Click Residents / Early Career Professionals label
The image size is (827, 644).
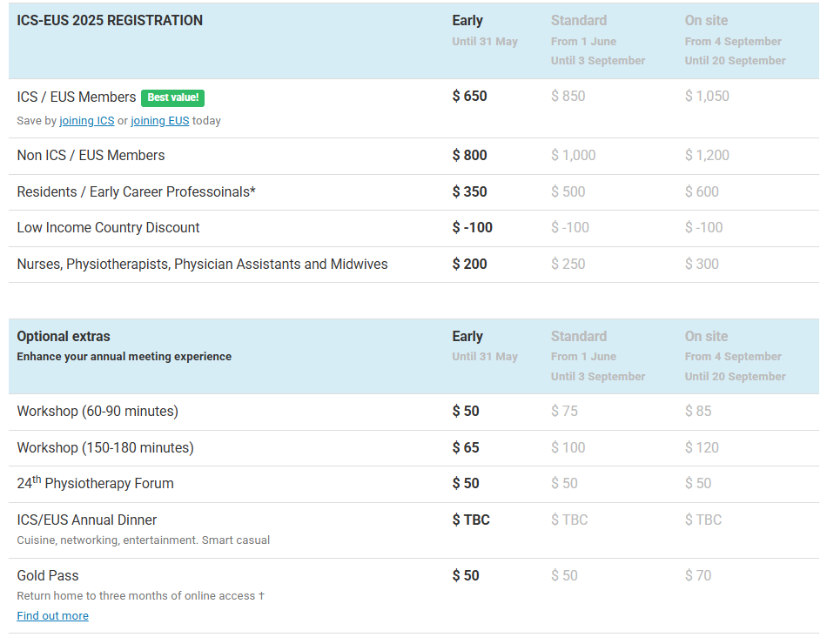click(x=136, y=192)
